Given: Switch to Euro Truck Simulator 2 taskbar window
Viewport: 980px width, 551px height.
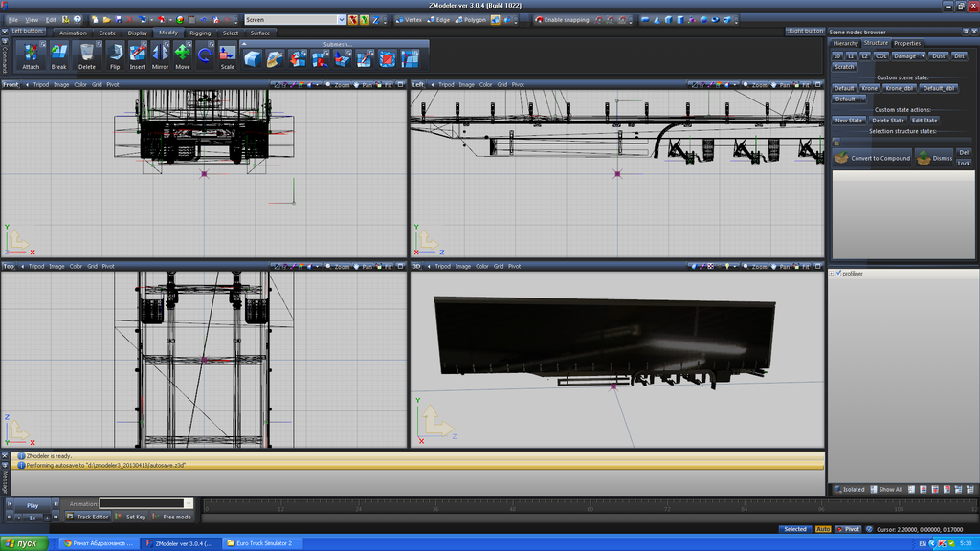Looking at the screenshot, I should point(257,543).
